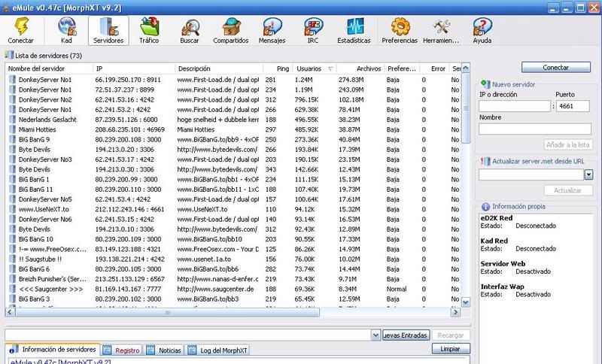Viewport: 602px width, 364px height.
Task: Click server list scroll up arrow
Action: pos(466,68)
